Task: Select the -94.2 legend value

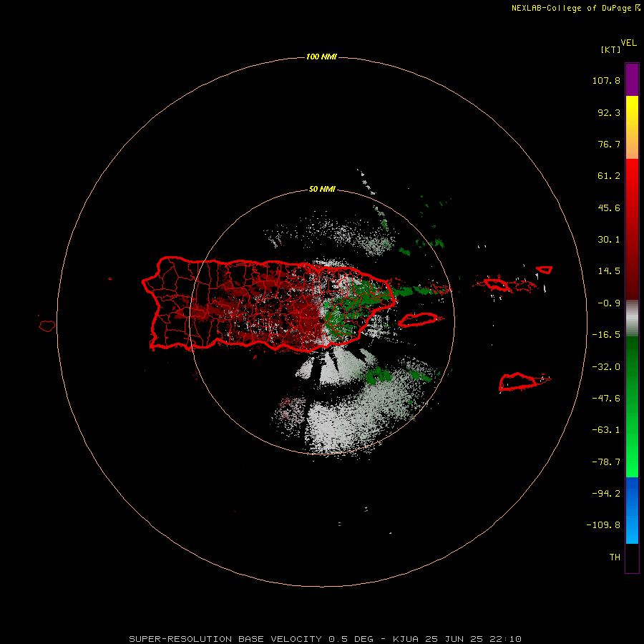Action: pyautogui.click(x=606, y=494)
